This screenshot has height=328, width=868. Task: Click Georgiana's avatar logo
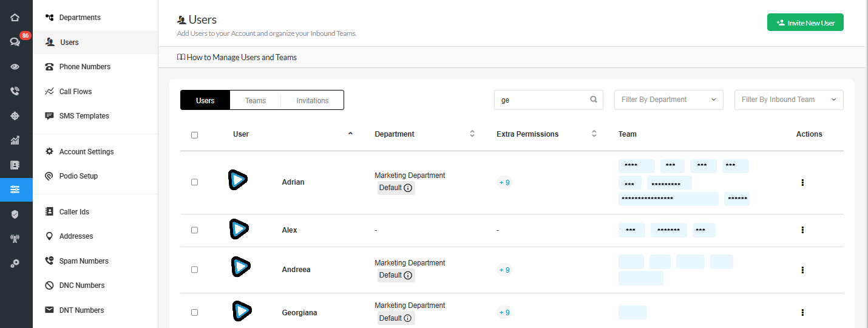point(241,311)
